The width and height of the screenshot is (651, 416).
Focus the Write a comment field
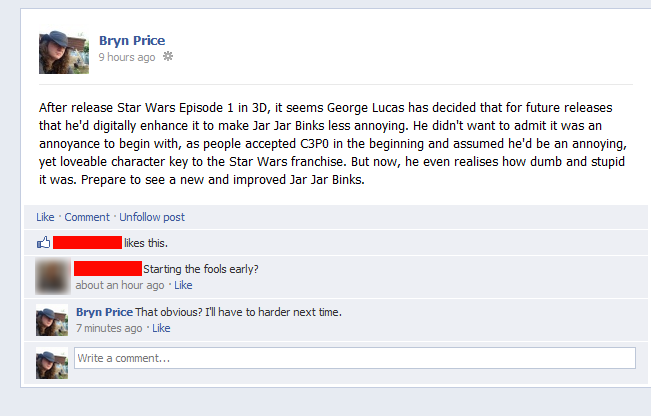pyautogui.click(x=355, y=358)
